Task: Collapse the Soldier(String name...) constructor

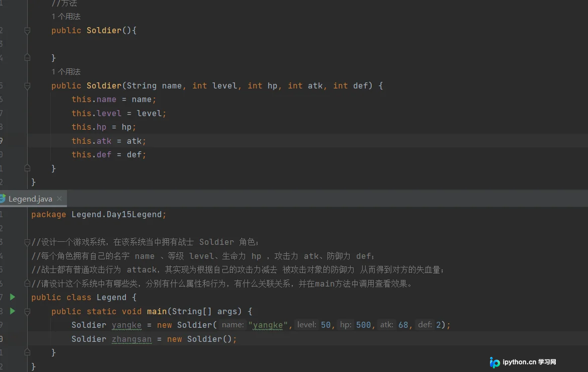Action: point(27,86)
